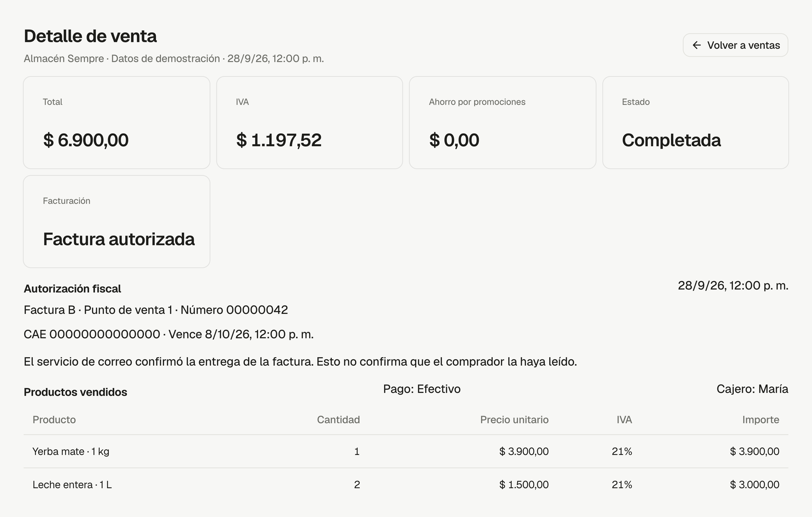Click the Yerba mate importe $ 3.900,00

click(755, 452)
